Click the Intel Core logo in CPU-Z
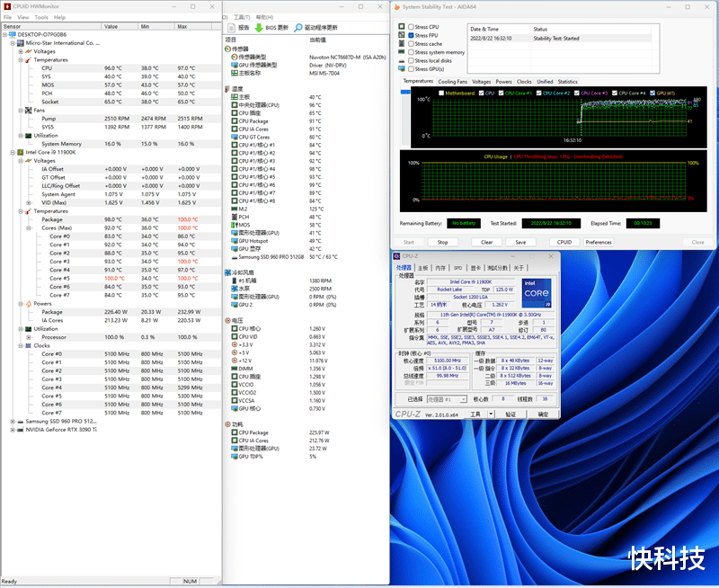 pyautogui.click(x=537, y=295)
